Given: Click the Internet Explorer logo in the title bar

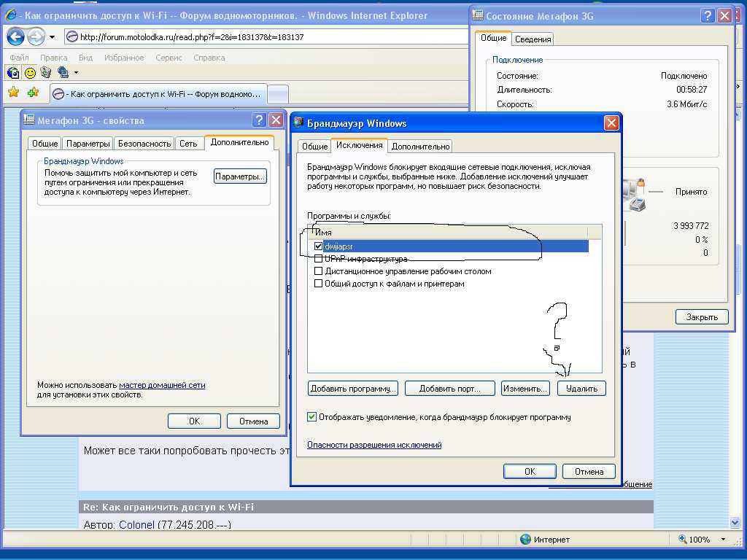Looking at the screenshot, I should [x=10, y=15].
